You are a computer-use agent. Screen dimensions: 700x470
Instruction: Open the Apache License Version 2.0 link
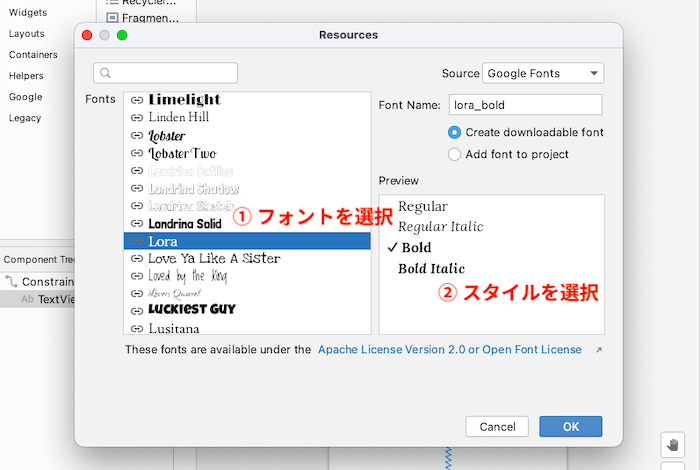pyautogui.click(x=450, y=349)
